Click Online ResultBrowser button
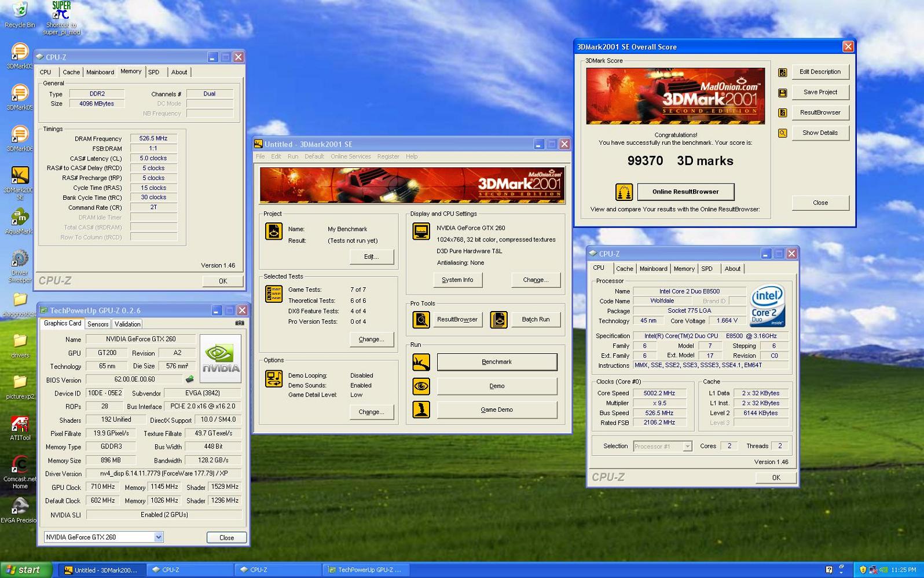Image resolution: width=924 pixels, height=578 pixels. coord(685,192)
